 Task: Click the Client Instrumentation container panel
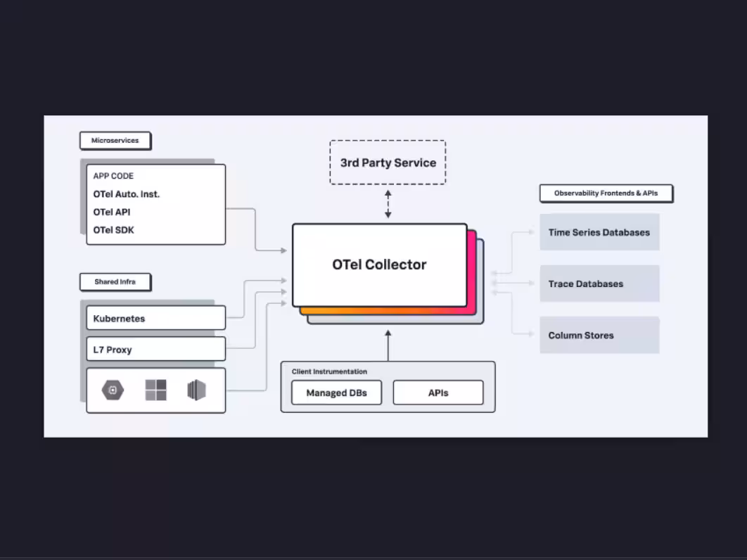click(388, 387)
